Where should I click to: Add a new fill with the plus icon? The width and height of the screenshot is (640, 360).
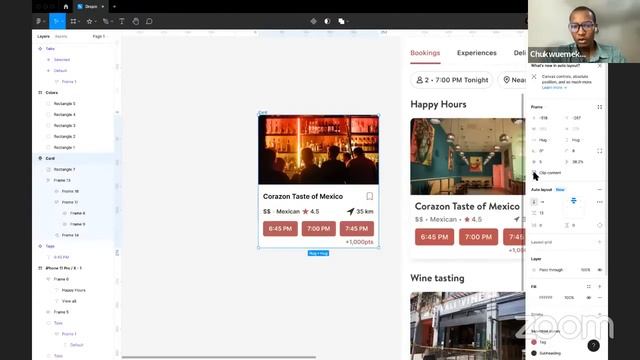(x=600, y=287)
